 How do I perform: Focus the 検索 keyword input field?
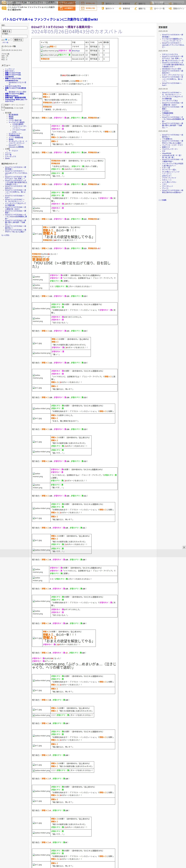point(14,28)
